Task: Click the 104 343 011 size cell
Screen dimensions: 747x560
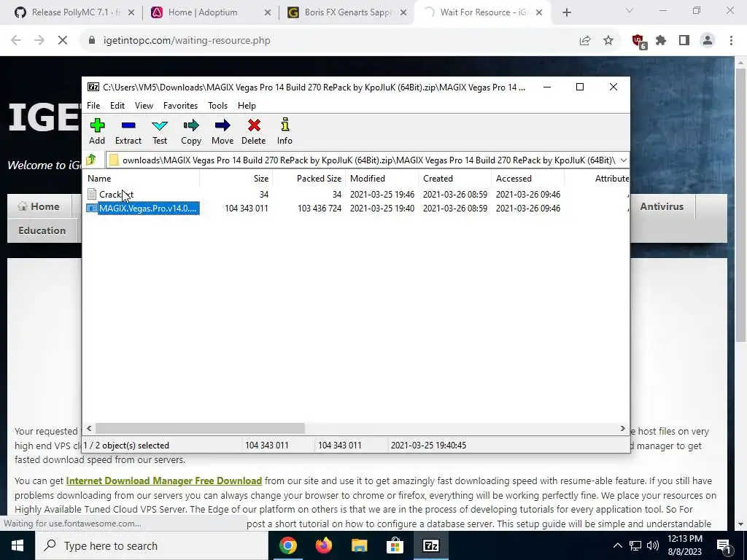Action: (x=247, y=208)
